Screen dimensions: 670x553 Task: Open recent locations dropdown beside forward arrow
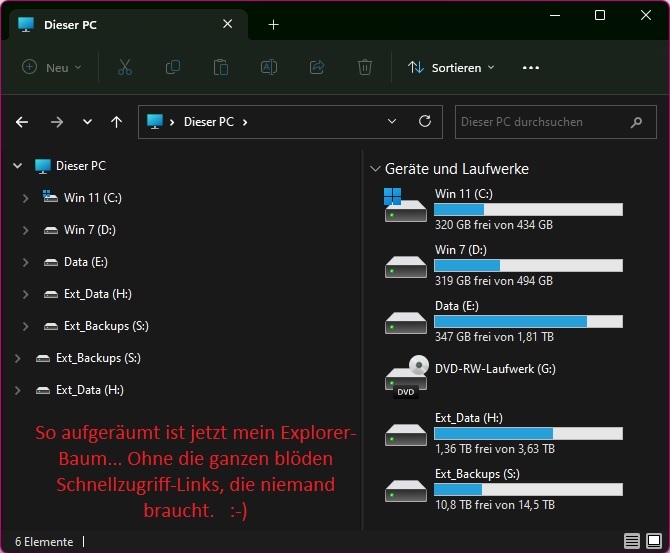tap(87, 122)
